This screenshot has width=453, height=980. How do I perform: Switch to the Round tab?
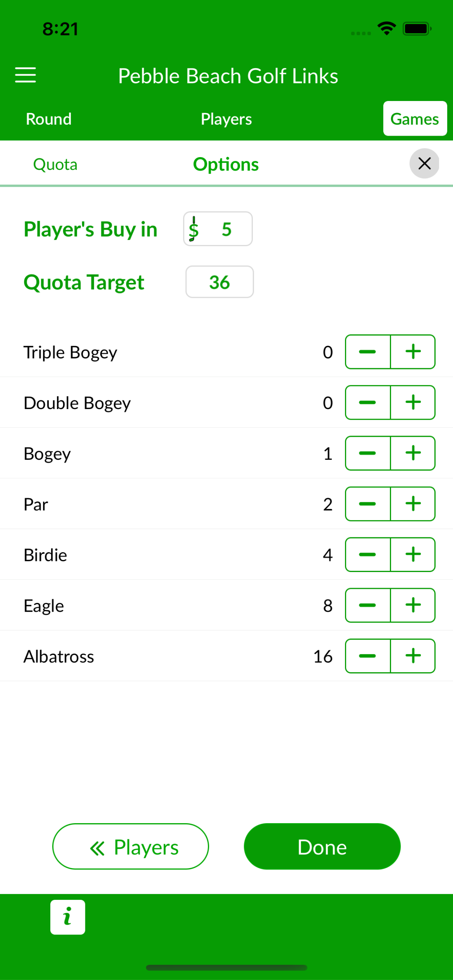[x=49, y=119]
